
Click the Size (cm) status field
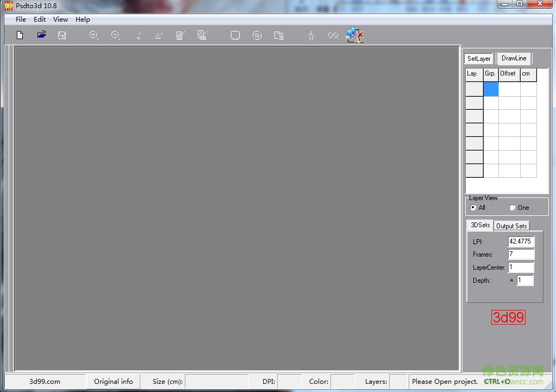click(217, 382)
